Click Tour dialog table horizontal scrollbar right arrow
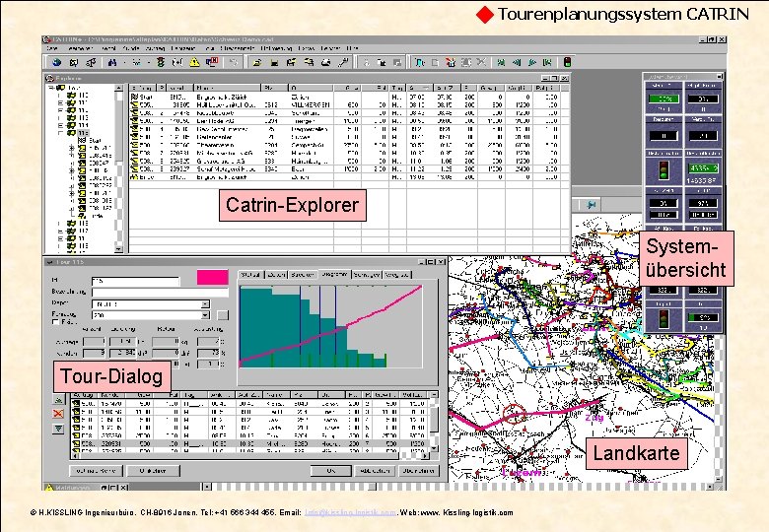This screenshot has width=769, height=532. 425,456
